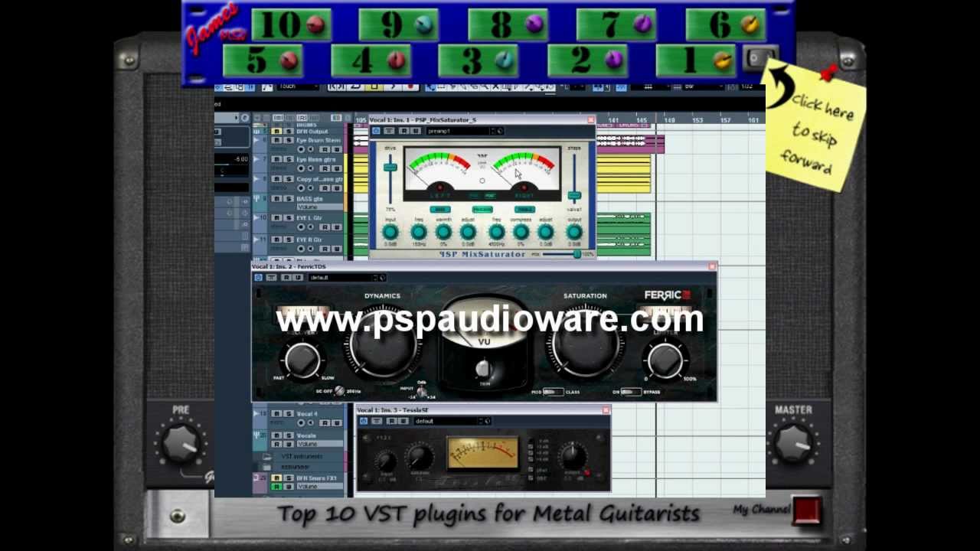Click the input knob in MixSaturator
This screenshot has width=980, height=551.
390,232
